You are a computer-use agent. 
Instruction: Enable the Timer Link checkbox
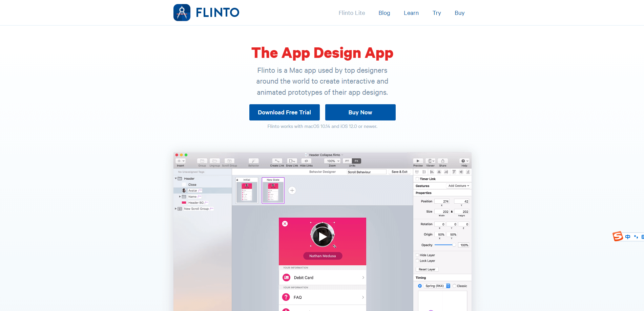pyautogui.click(x=417, y=179)
